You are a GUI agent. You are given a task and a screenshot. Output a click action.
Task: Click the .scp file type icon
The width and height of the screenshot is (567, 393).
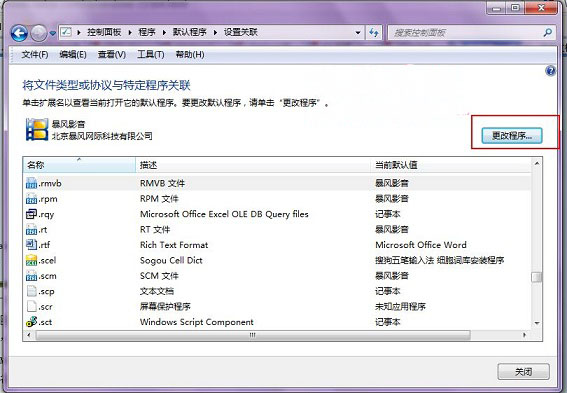(x=31, y=291)
